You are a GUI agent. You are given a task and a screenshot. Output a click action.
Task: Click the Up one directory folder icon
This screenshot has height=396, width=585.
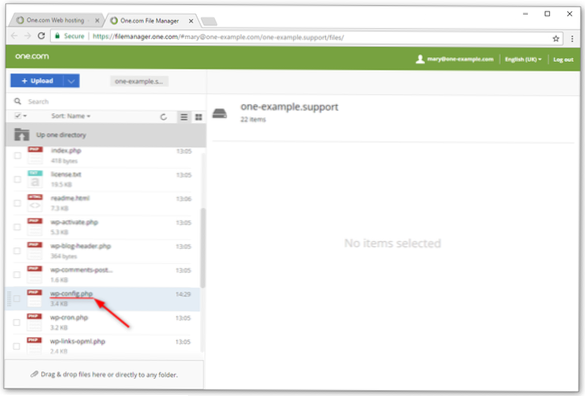[22, 134]
